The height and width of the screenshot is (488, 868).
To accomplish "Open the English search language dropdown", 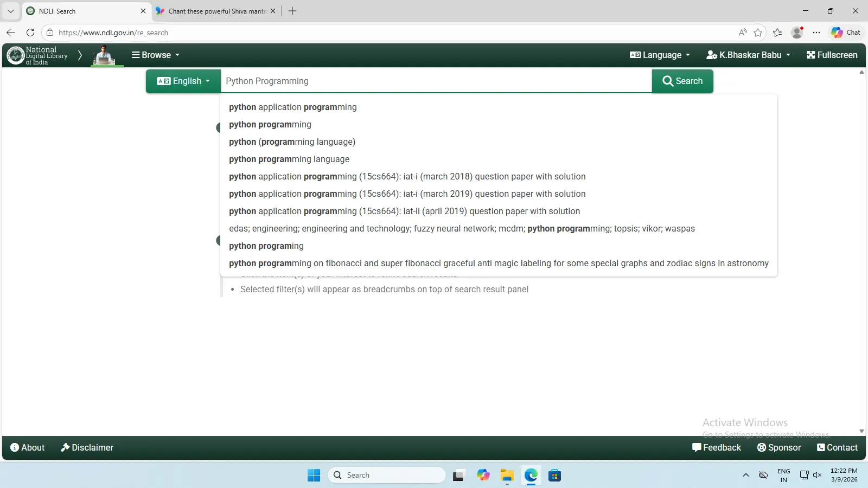I will click(x=183, y=81).
